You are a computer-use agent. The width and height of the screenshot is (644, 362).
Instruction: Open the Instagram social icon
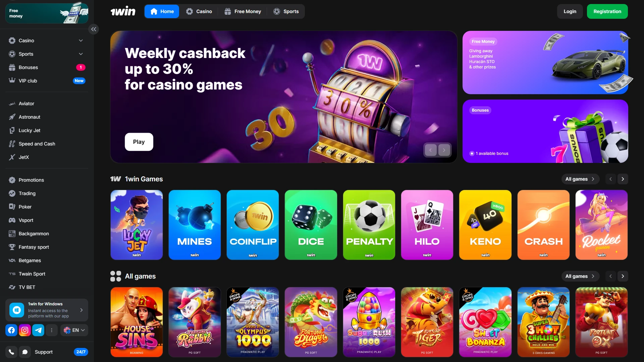click(x=25, y=330)
